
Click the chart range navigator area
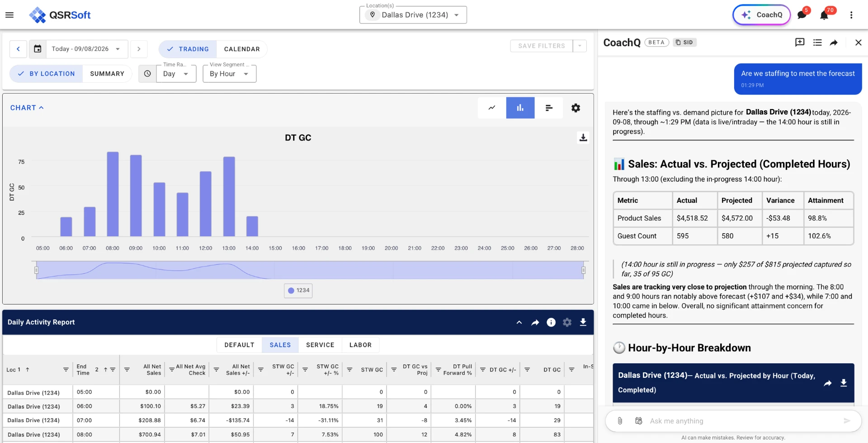click(x=310, y=270)
